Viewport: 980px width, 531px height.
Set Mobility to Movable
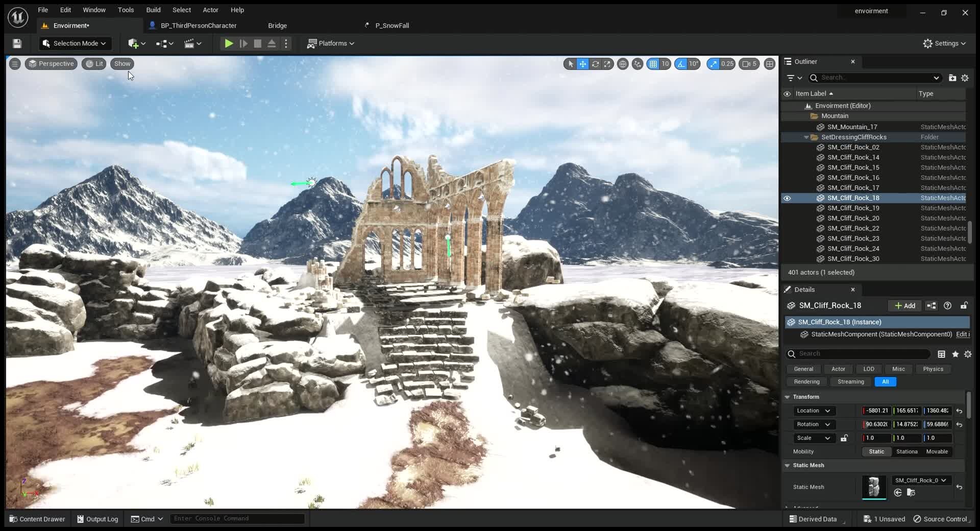(x=937, y=451)
